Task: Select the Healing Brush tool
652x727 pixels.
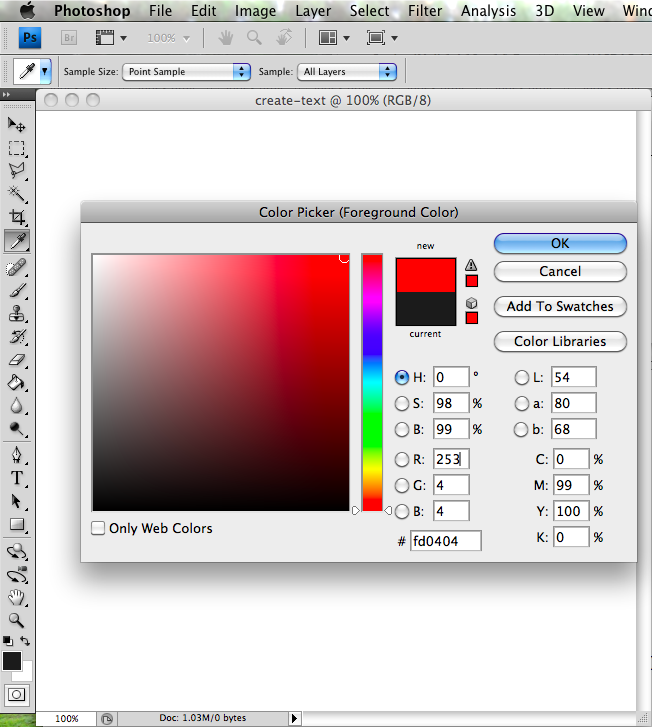Action: click(x=17, y=268)
